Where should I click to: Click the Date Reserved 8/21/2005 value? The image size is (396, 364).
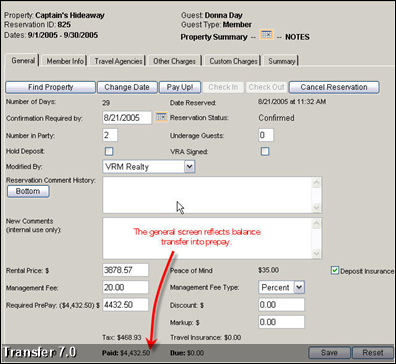(292, 102)
